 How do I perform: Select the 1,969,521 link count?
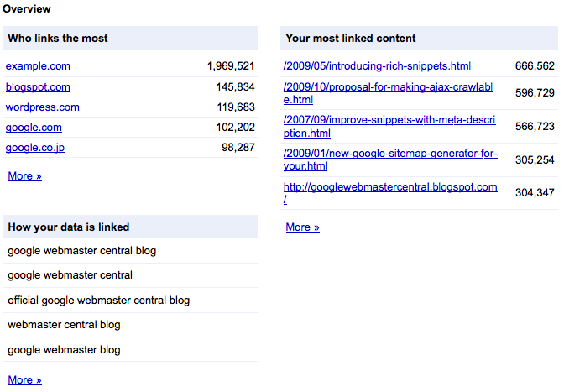[231, 65]
